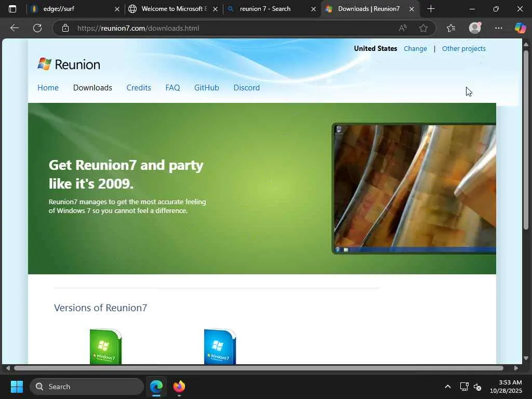Image resolution: width=532 pixels, height=399 pixels.
Task: Click the horizontal scrollbar thumb
Action: click(x=259, y=368)
